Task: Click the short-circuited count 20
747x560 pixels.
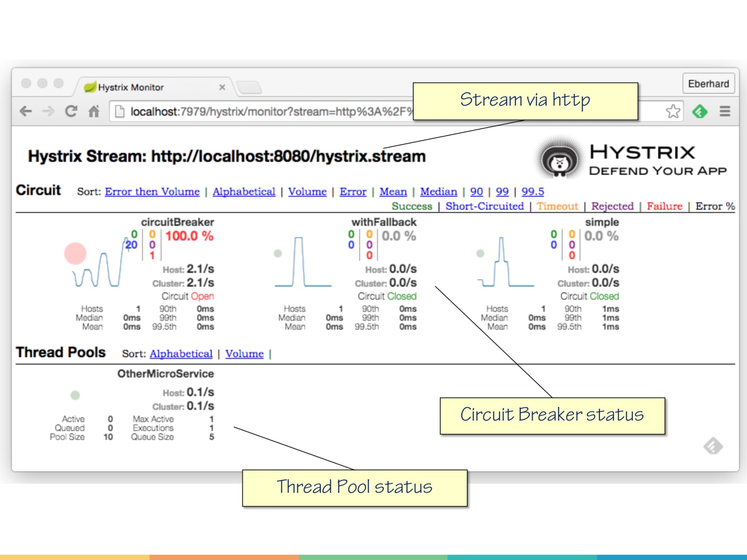Action: [131, 245]
